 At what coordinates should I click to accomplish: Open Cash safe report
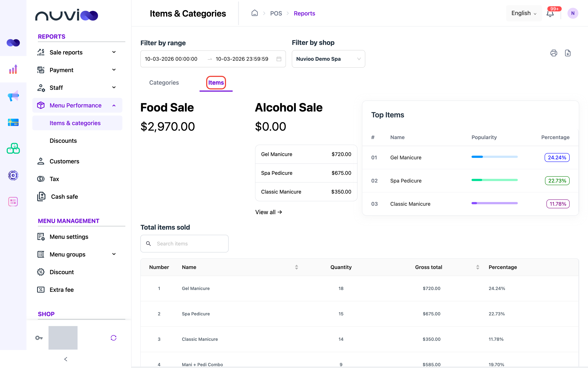click(x=64, y=196)
